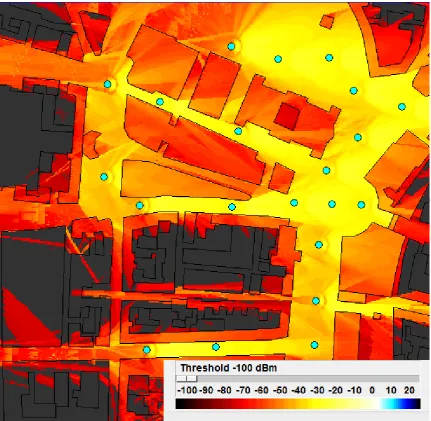Click the dBm color gradient legend bar
Viewport: 431px width, 421px height.
coord(298,404)
